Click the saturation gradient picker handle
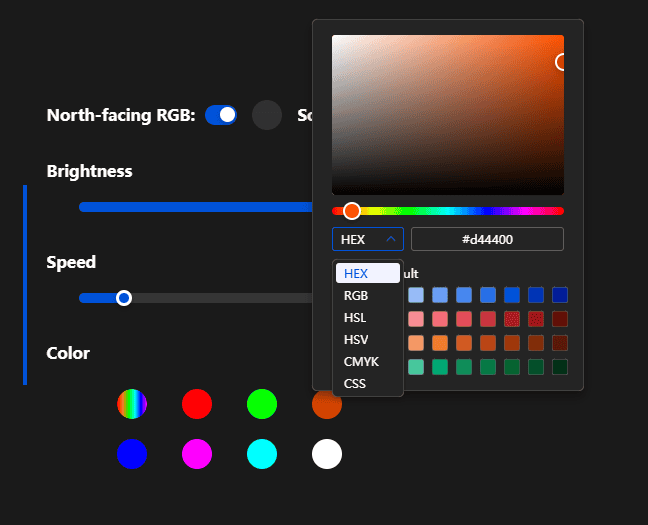 click(x=560, y=62)
